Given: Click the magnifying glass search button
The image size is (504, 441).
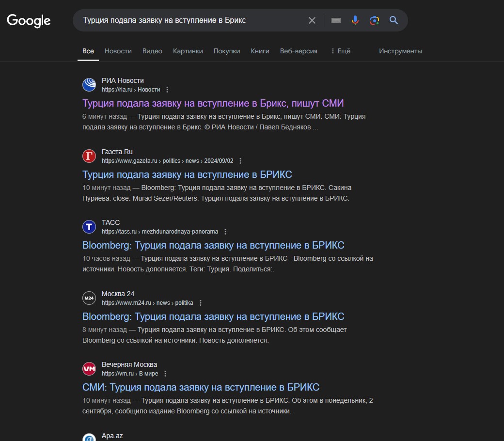Looking at the screenshot, I should pos(394,20).
